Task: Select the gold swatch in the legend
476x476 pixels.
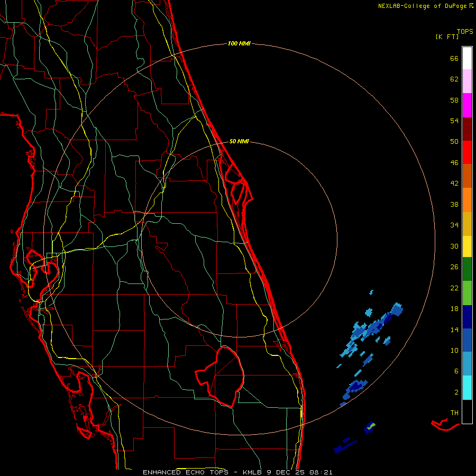Action: (x=467, y=224)
